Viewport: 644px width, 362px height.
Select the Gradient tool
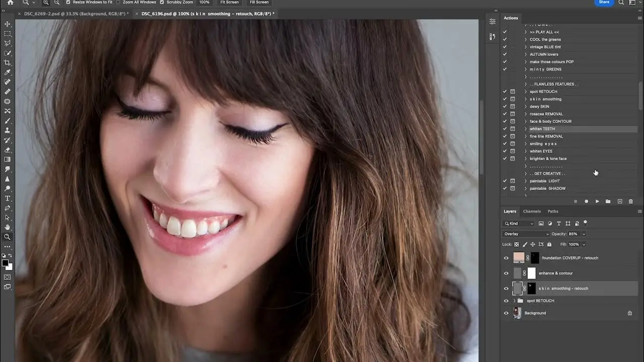point(8,159)
